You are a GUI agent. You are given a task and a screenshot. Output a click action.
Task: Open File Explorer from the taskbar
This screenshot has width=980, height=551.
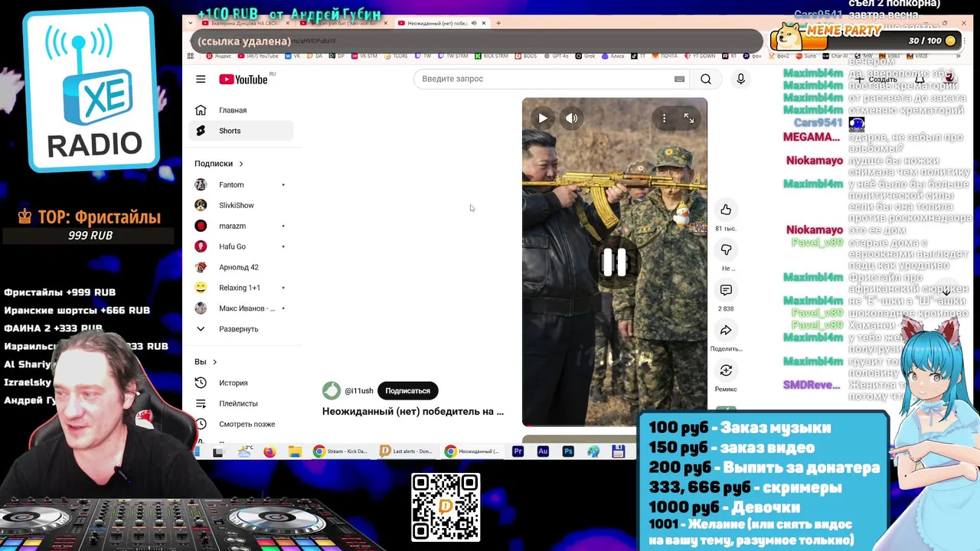[295, 452]
